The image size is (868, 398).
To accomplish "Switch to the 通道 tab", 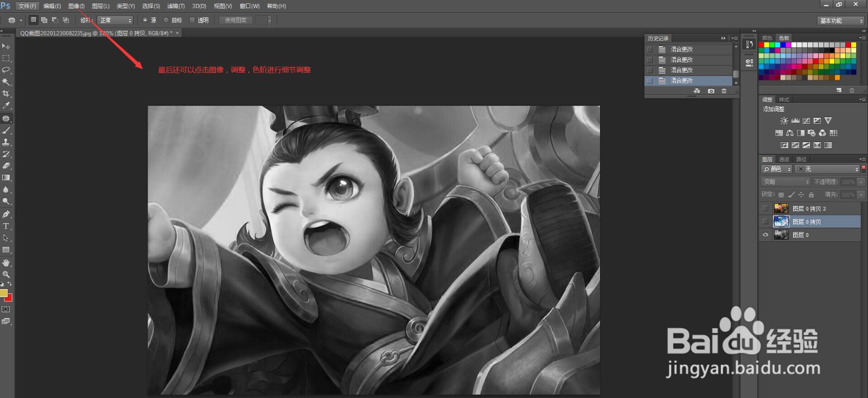I will pos(784,159).
